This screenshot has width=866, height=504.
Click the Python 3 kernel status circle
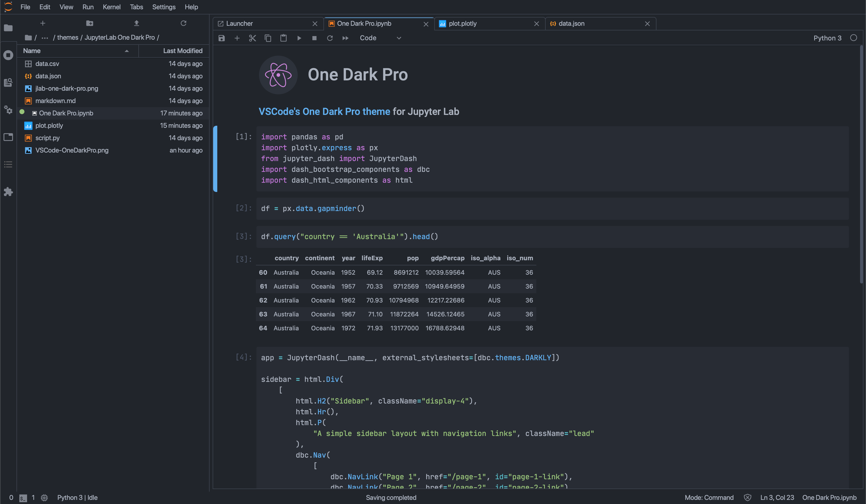[854, 38]
